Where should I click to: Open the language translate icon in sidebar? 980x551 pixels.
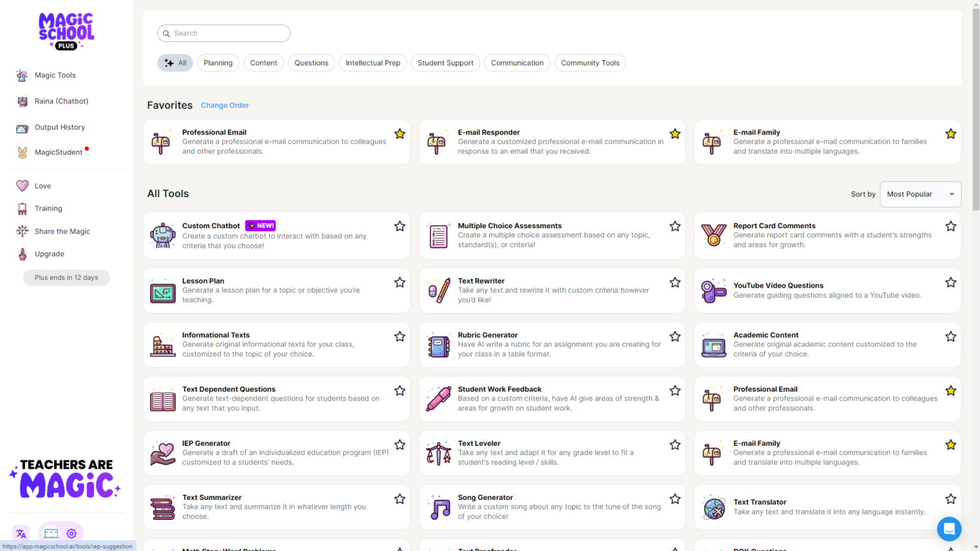pyautogui.click(x=21, y=534)
